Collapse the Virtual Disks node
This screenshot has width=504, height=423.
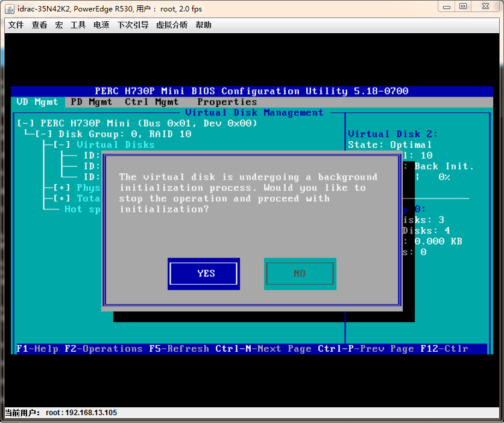point(61,144)
